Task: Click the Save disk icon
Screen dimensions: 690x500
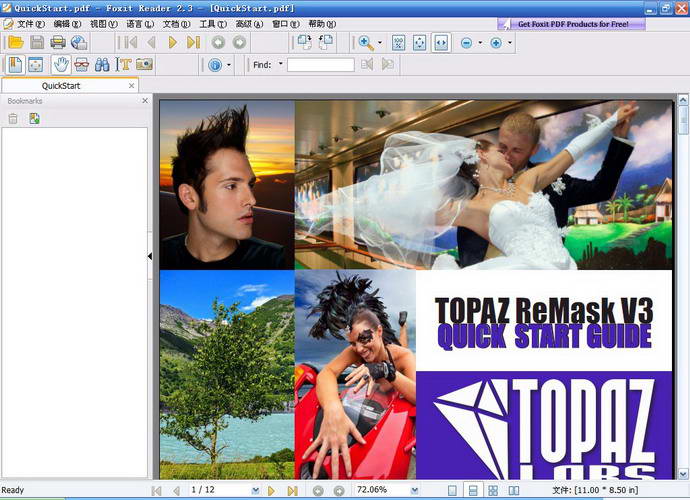Action: tap(37, 43)
